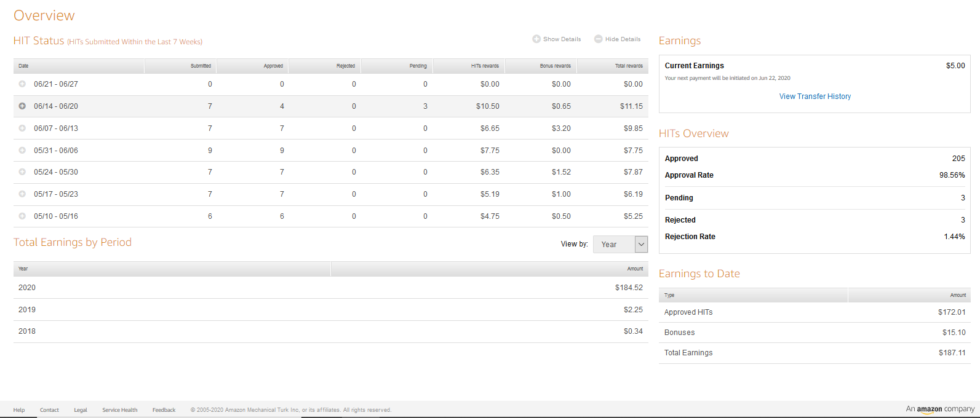Viewport: 980px width, 418px height.
Task: Click the 06/14 - 06/20 date text
Action: [56, 106]
